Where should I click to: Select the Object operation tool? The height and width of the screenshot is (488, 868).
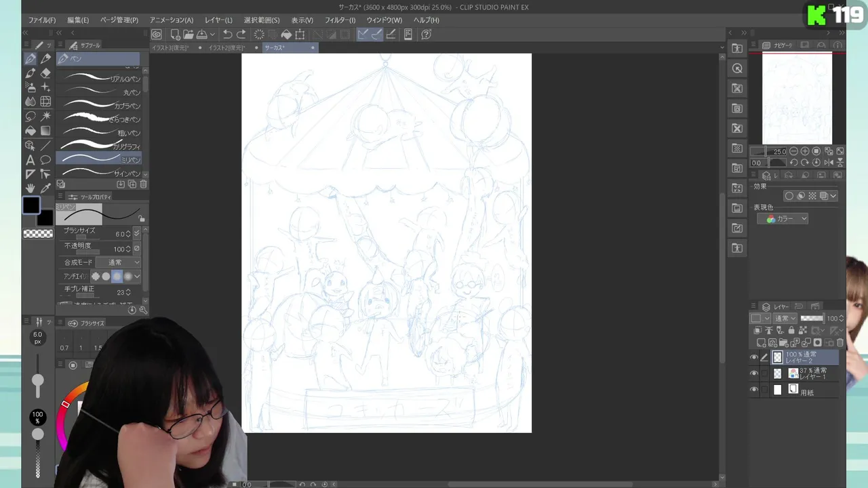(31, 145)
